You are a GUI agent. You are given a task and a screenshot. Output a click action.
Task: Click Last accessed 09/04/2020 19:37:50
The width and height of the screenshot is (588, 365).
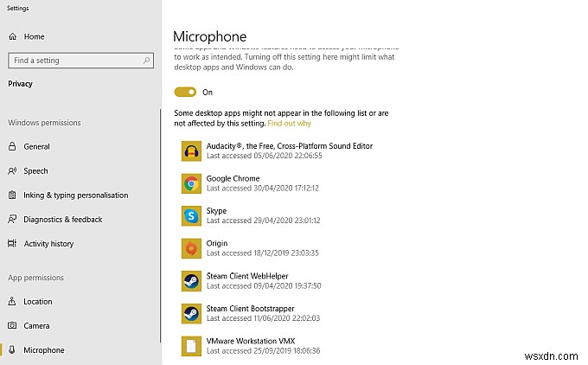click(264, 285)
